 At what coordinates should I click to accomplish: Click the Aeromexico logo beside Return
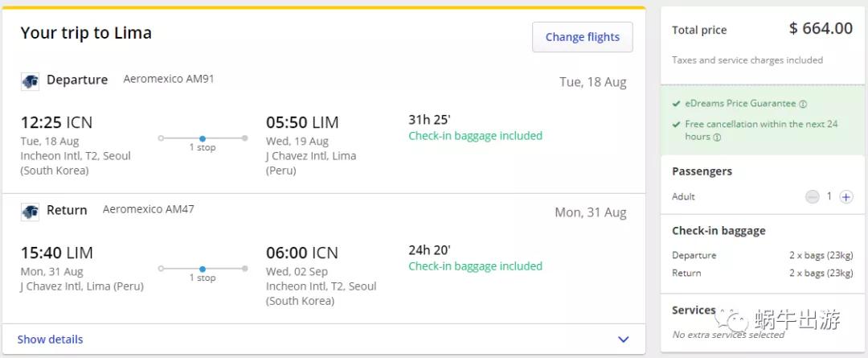click(31, 212)
